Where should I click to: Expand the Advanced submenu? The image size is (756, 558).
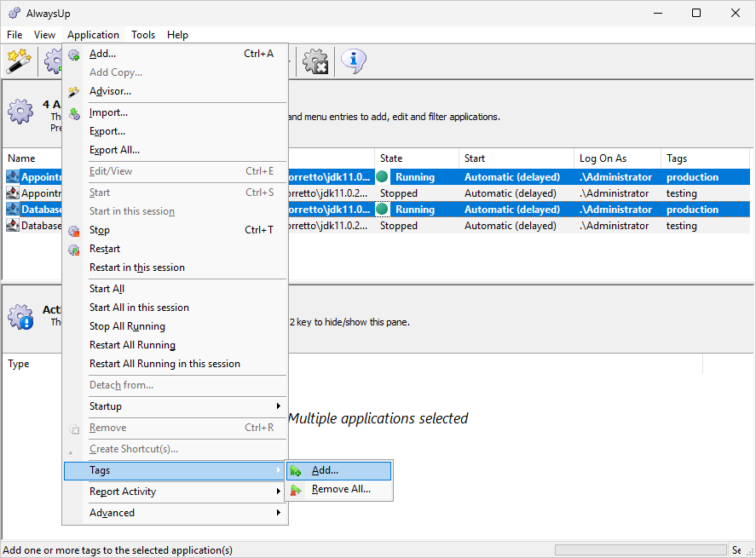(176, 513)
